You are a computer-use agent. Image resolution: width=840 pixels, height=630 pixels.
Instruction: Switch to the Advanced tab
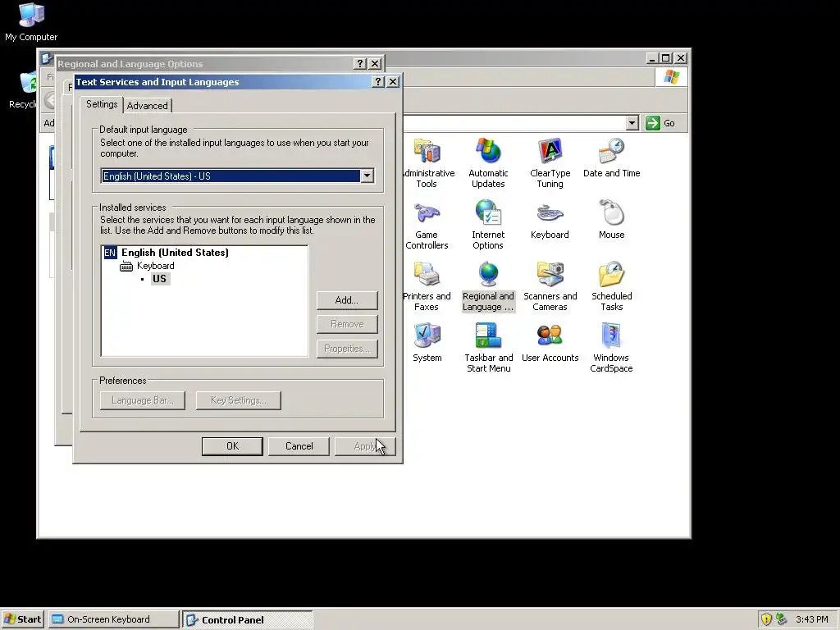coord(148,106)
